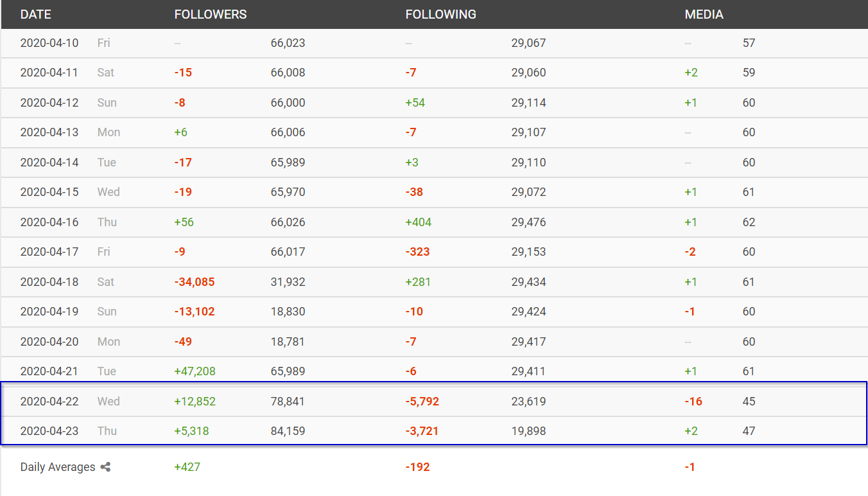This screenshot has height=496, width=868.
Task: Click the FOLLOWERS column header
Action: tap(211, 14)
